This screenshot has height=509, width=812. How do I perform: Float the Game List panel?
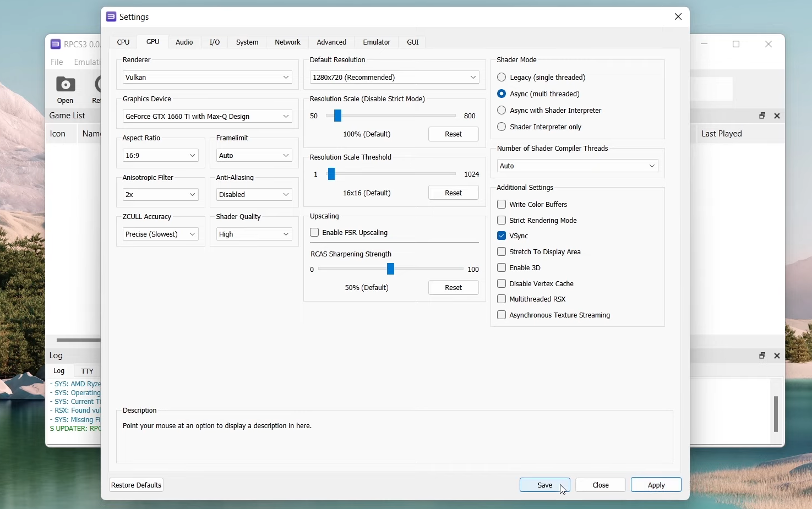click(x=762, y=116)
